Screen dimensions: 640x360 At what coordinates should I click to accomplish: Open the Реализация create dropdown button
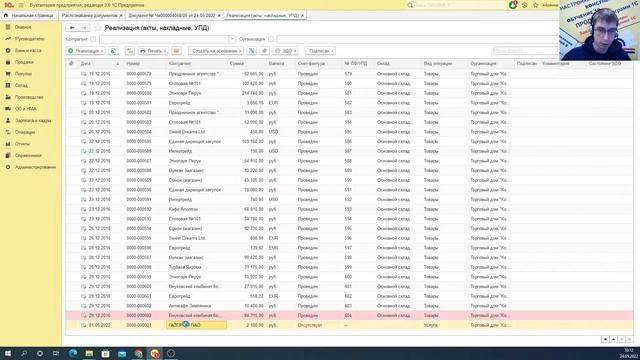pos(85,51)
